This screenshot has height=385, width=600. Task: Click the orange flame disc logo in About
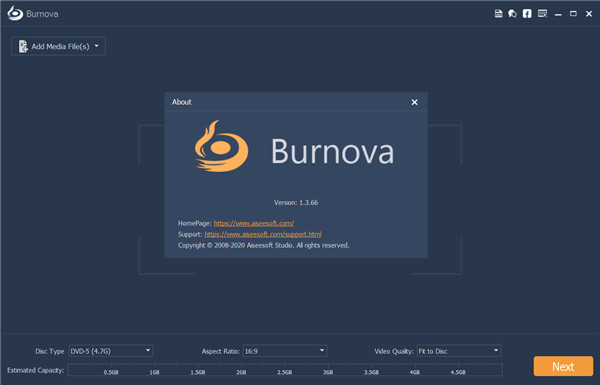coord(221,146)
